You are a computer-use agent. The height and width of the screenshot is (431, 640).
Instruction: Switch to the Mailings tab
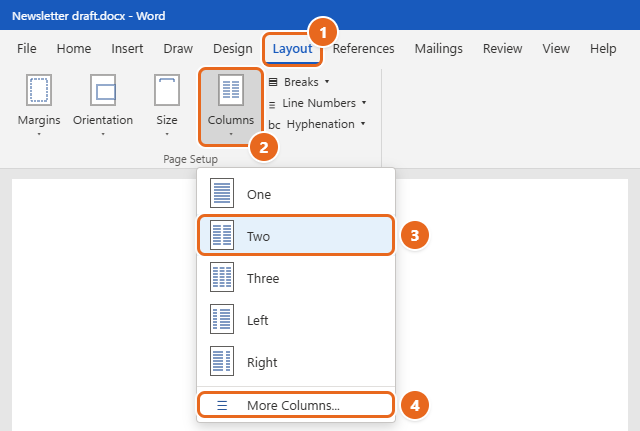[x=438, y=49]
